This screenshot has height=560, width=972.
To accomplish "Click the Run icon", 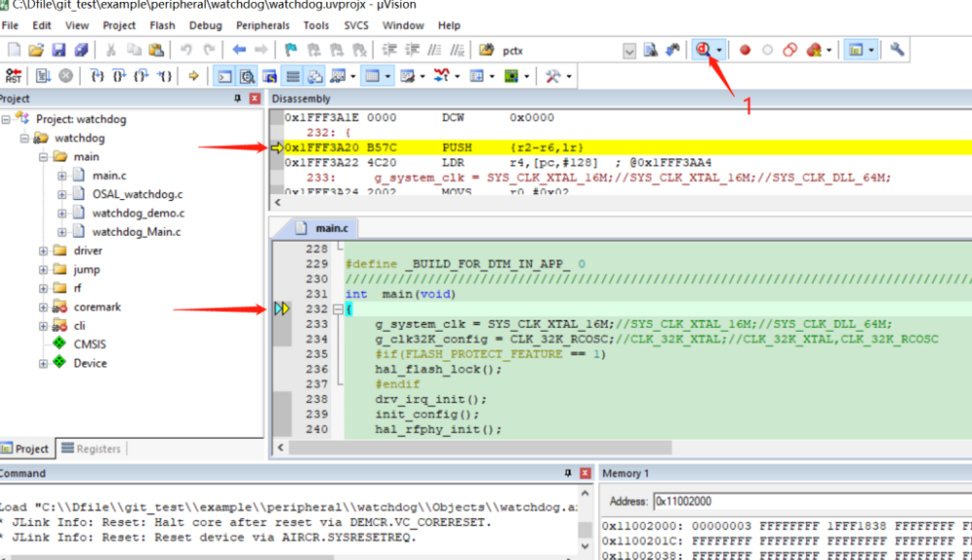I will pos(43,77).
